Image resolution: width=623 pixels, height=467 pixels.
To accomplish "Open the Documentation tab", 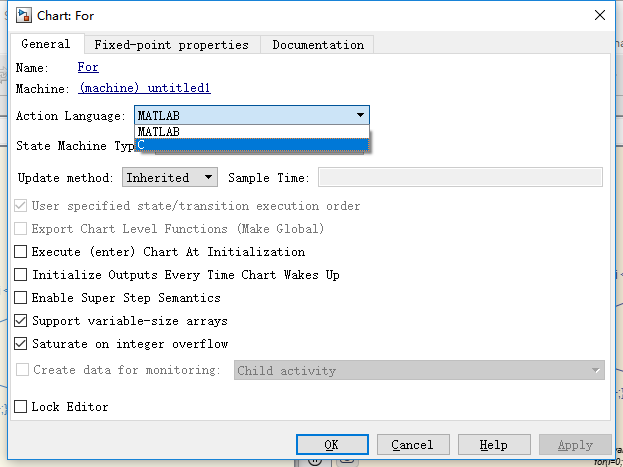I will [x=318, y=45].
